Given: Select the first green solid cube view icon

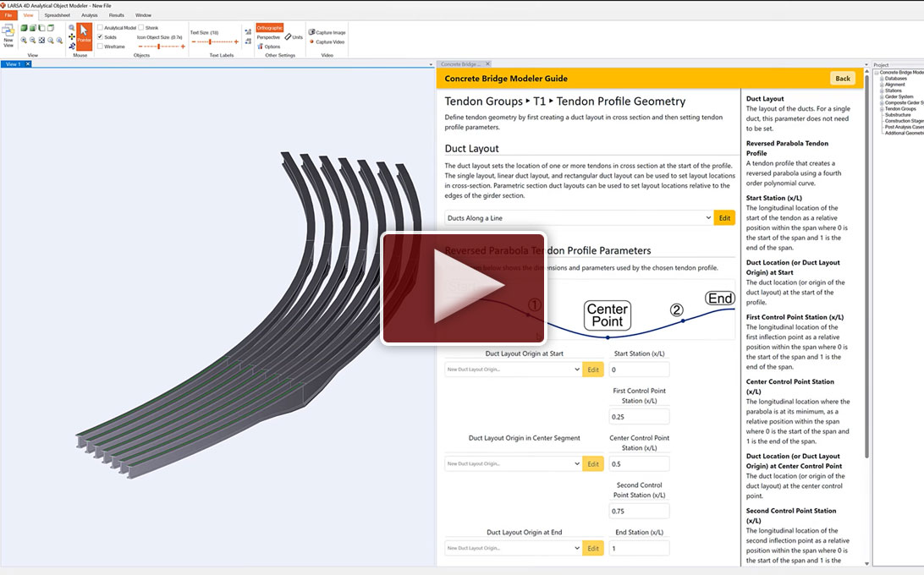Looking at the screenshot, I should (x=25, y=28).
